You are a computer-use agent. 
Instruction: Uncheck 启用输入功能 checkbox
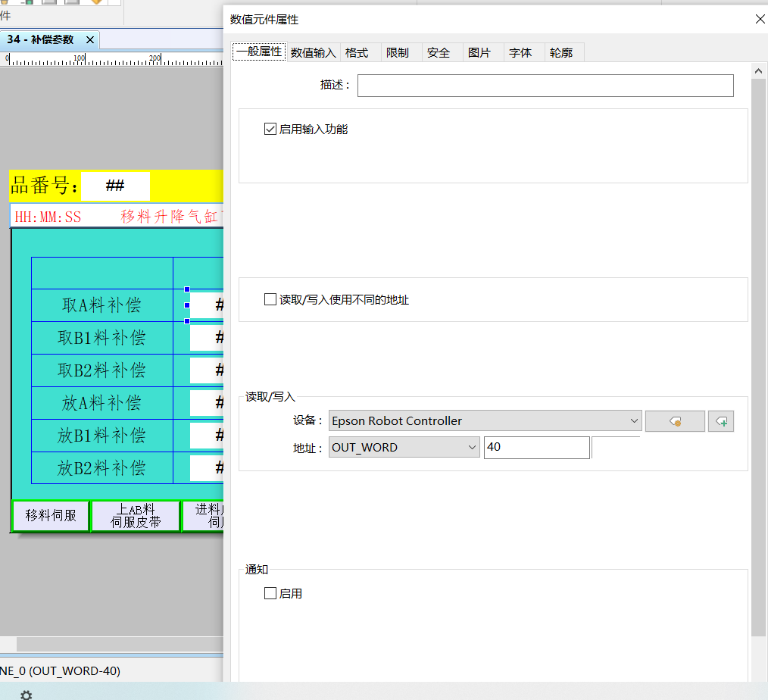tap(270, 130)
